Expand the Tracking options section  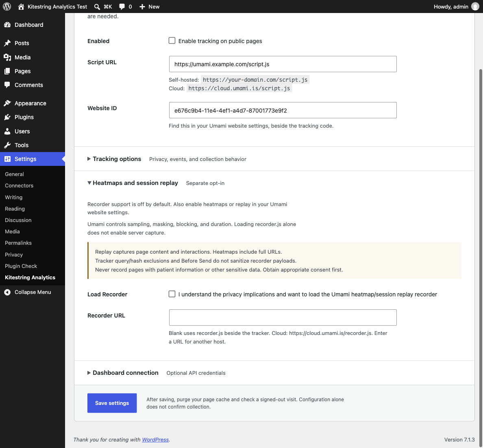coord(114,159)
